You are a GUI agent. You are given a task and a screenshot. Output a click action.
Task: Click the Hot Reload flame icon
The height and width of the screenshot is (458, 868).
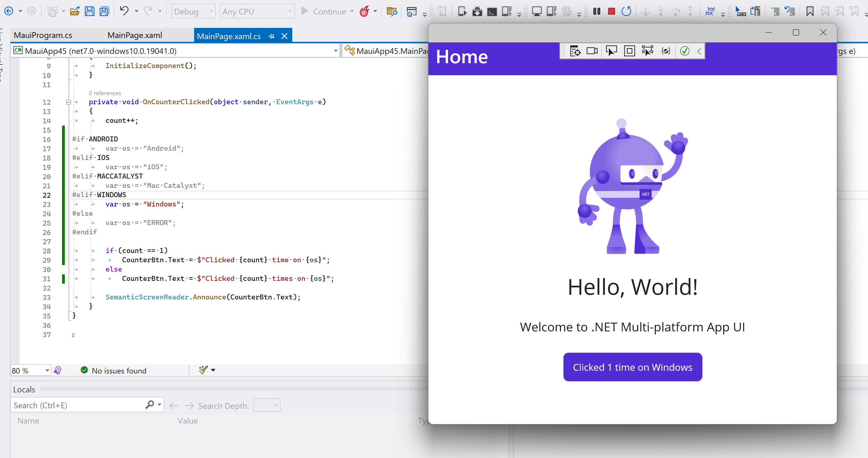(x=364, y=11)
